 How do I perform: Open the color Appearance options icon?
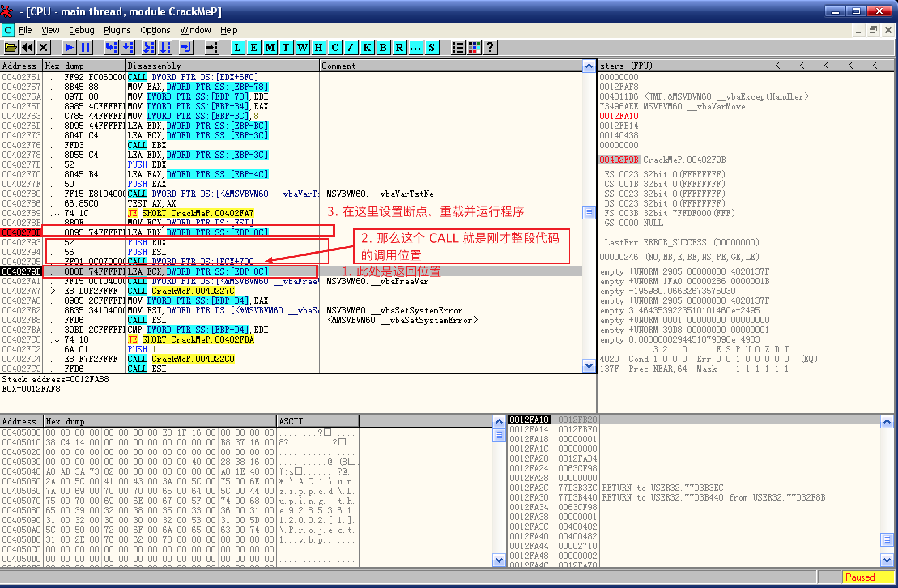tap(474, 48)
